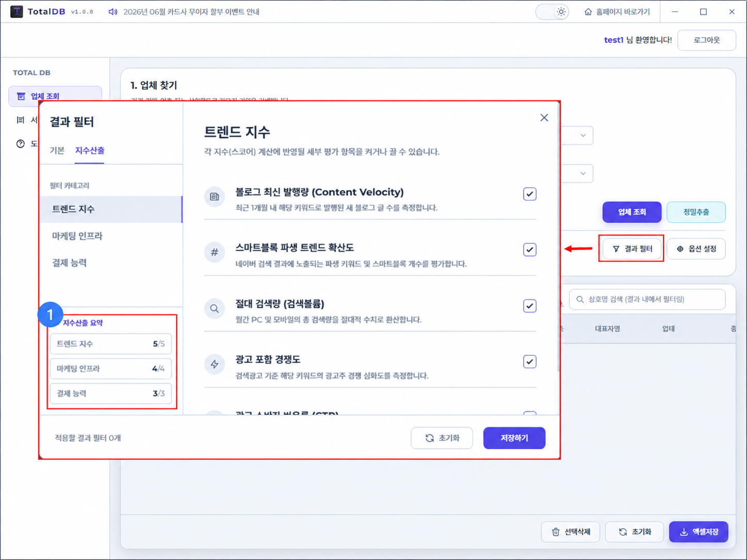Click the hashtag icon for 스마트블록

[x=215, y=252]
